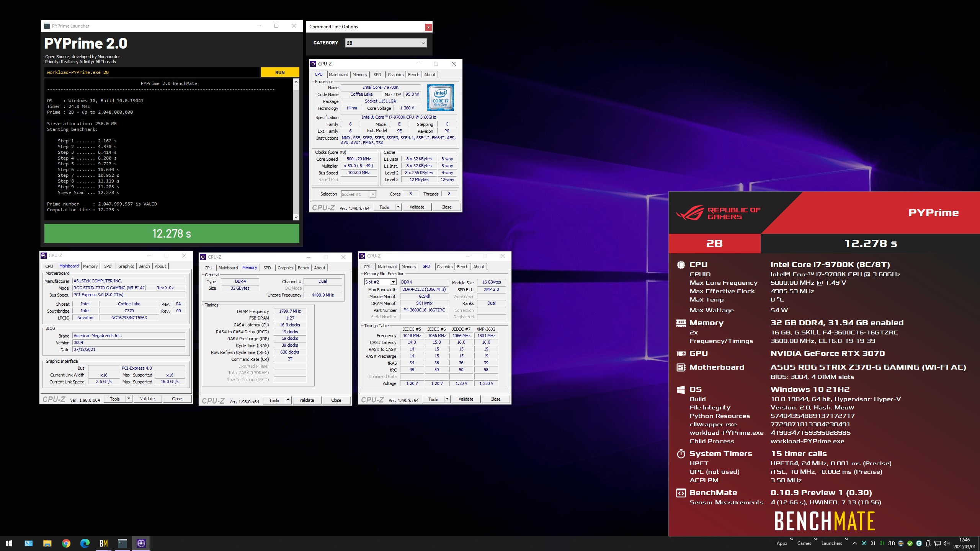
Task: Switch to the PYPrime console taskbar icon
Action: pos(122,543)
